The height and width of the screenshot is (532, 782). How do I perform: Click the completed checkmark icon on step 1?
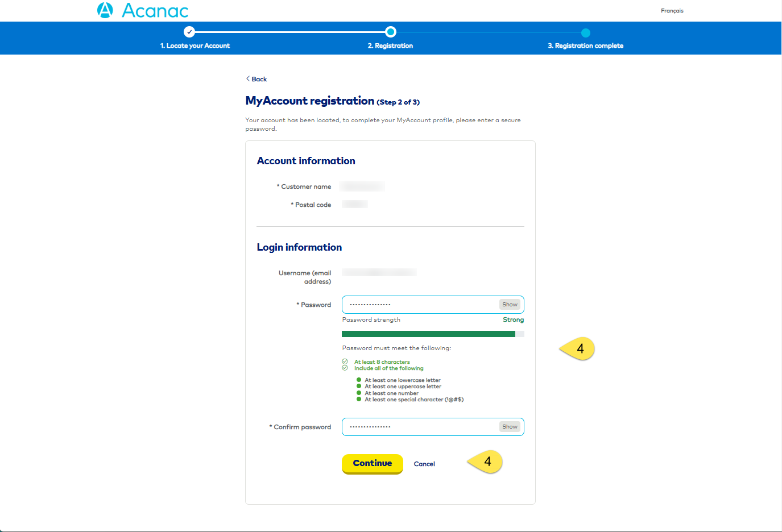[x=189, y=32]
